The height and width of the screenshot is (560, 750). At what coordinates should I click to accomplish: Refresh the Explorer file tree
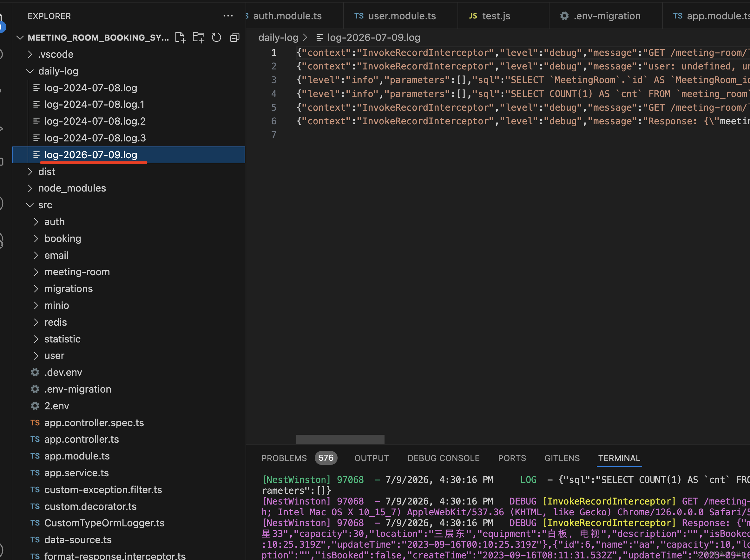coord(216,37)
